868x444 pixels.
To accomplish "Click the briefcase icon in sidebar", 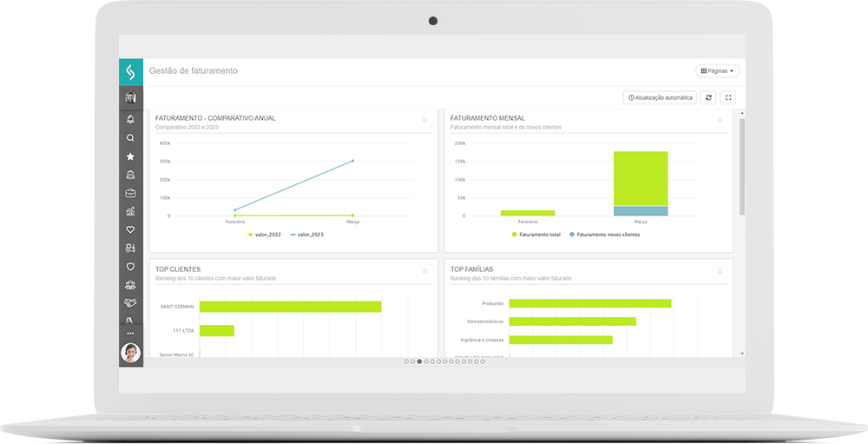I will tap(130, 193).
